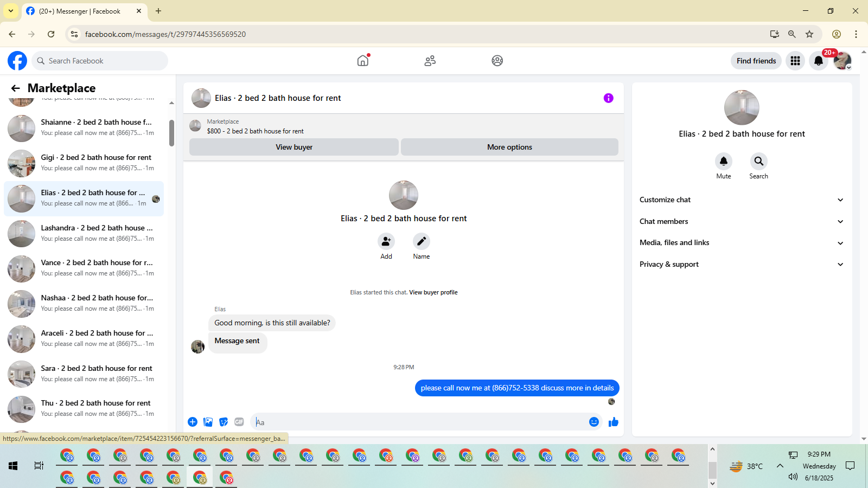Viewport: 868px width, 488px height.
Task: Open volume control in system tray
Action: point(793,477)
